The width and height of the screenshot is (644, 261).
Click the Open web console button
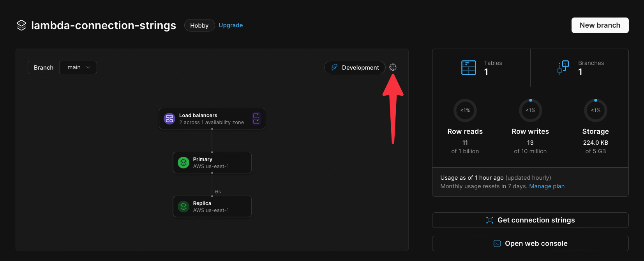click(530, 243)
